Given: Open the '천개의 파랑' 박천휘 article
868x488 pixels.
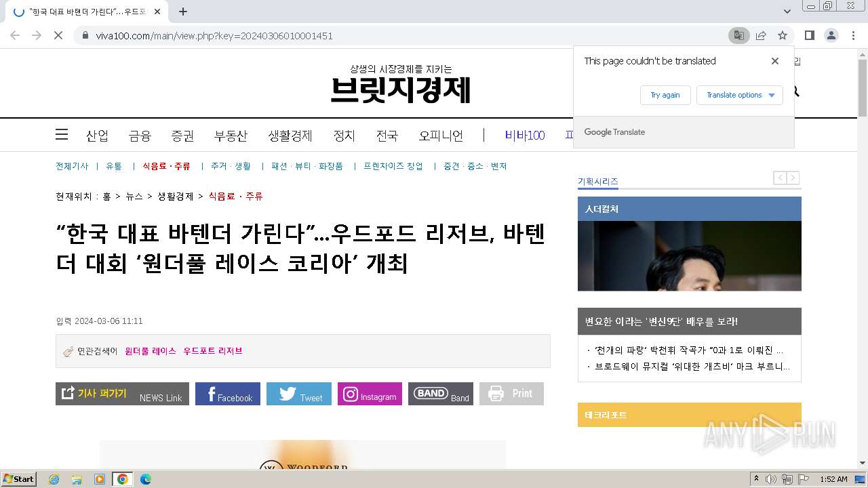Looking at the screenshot, I should click(x=688, y=350).
